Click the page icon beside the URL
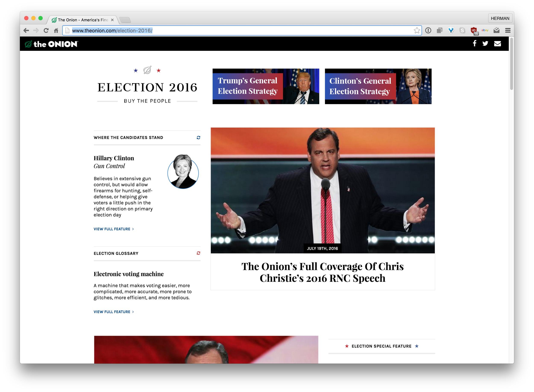 pos(67,30)
